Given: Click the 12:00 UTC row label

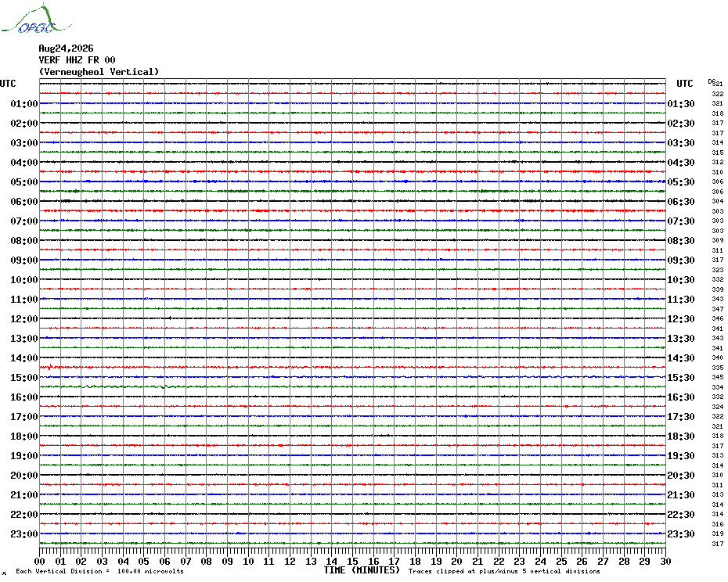Looking at the screenshot, I should pyautogui.click(x=24, y=319).
